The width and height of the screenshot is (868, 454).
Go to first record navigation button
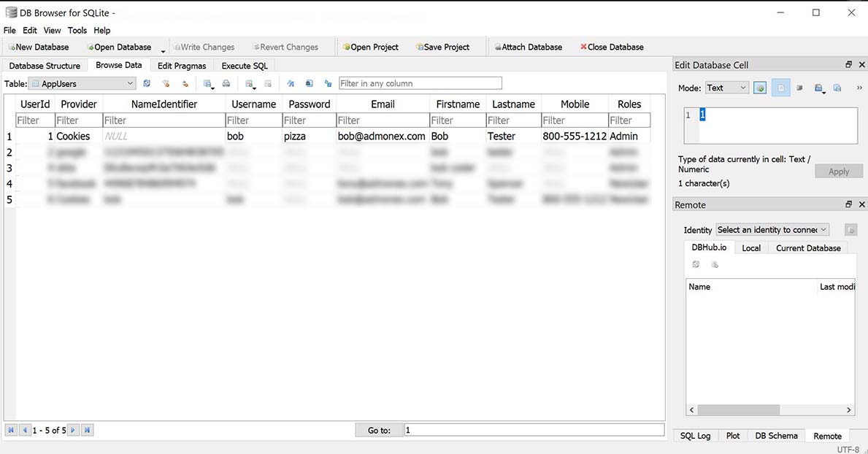coord(11,430)
